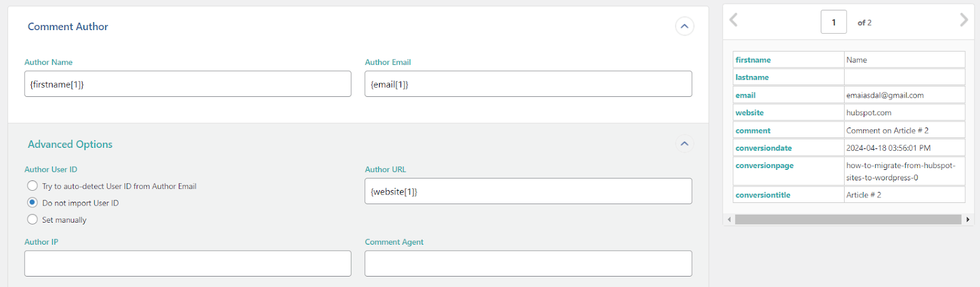Focus the Comment Agent field
Image resolution: width=980 pixels, height=287 pixels.
pos(528,264)
